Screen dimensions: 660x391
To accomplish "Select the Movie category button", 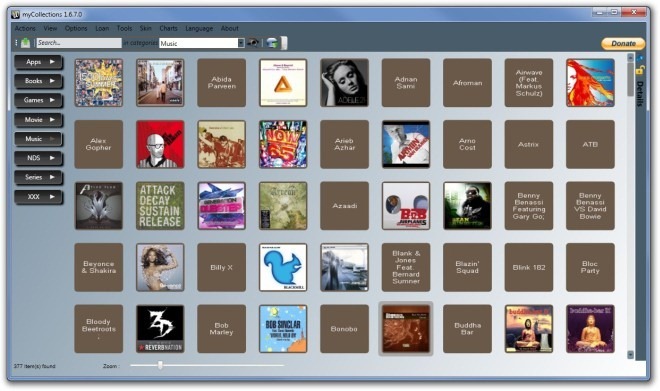I will click(39, 120).
